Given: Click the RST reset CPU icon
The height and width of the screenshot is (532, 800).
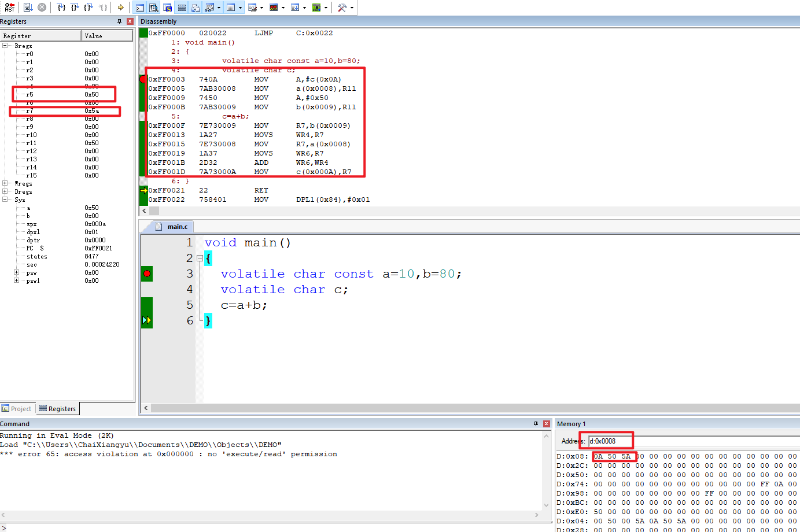Looking at the screenshot, I should pos(10,8).
